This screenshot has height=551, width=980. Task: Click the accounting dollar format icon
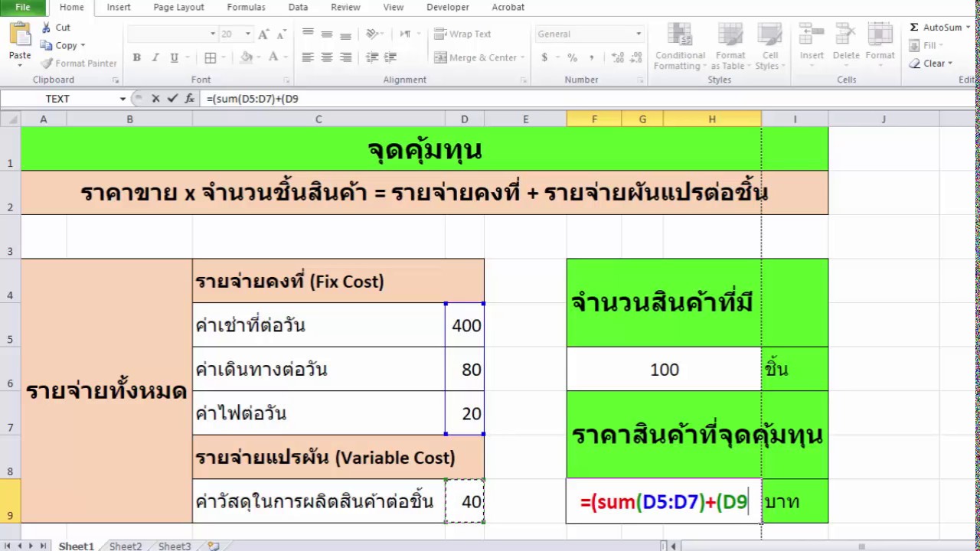point(544,57)
